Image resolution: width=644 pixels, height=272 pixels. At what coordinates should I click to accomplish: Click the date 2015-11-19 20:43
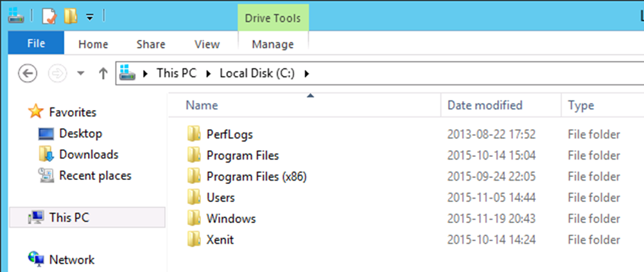coord(491,219)
